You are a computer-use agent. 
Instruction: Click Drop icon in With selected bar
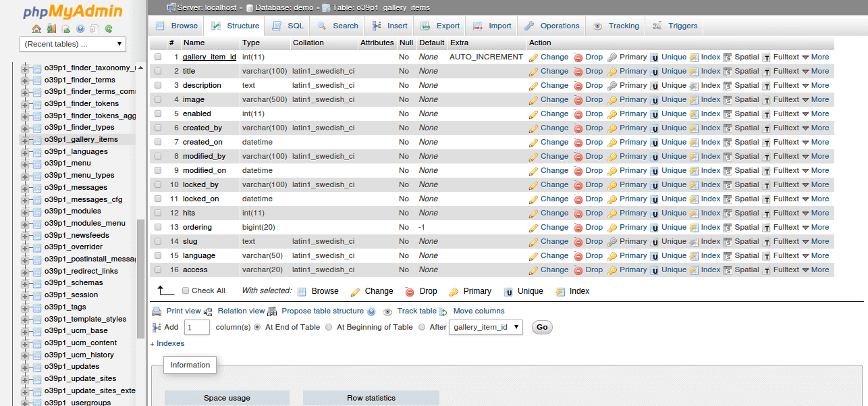pyautogui.click(x=409, y=292)
